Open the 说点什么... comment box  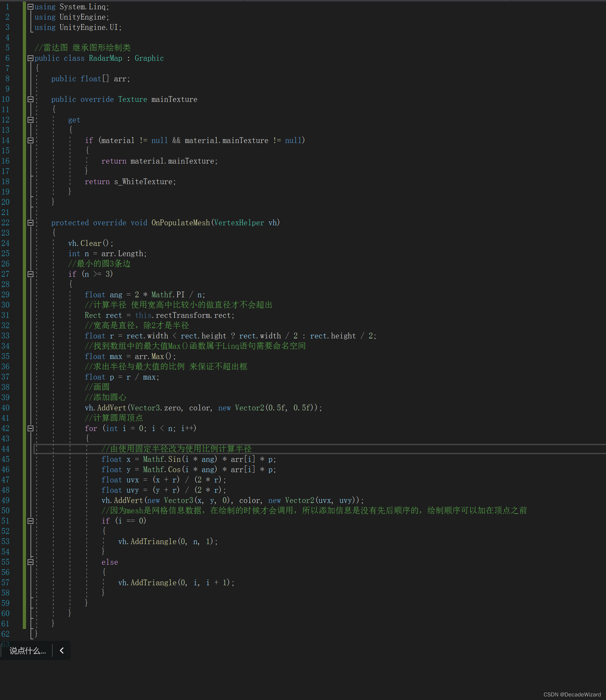tap(28, 651)
